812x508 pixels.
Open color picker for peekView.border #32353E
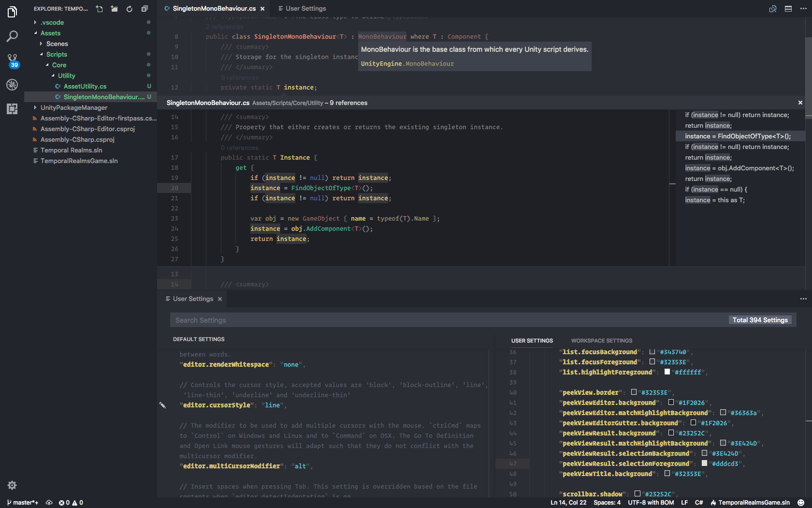[634, 392]
